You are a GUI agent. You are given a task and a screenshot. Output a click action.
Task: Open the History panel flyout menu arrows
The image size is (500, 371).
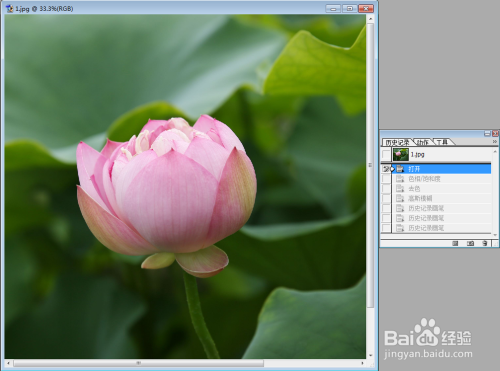pos(495,142)
